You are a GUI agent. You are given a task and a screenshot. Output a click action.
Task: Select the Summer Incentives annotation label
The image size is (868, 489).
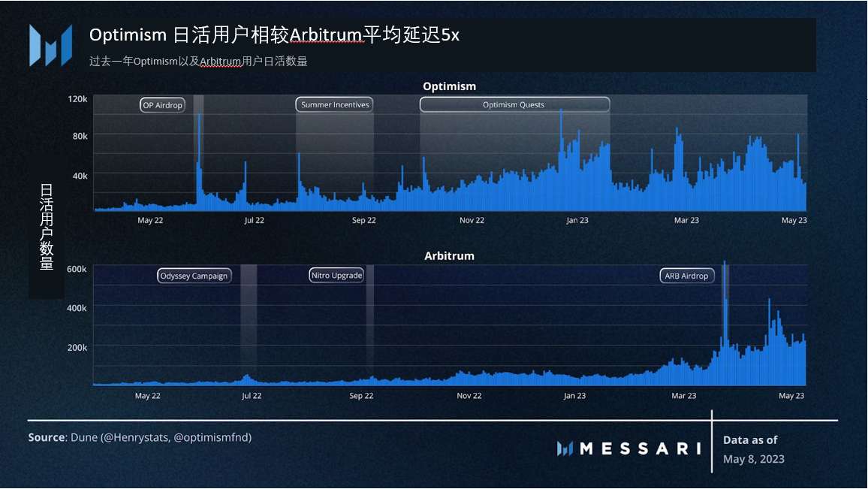[335, 105]
